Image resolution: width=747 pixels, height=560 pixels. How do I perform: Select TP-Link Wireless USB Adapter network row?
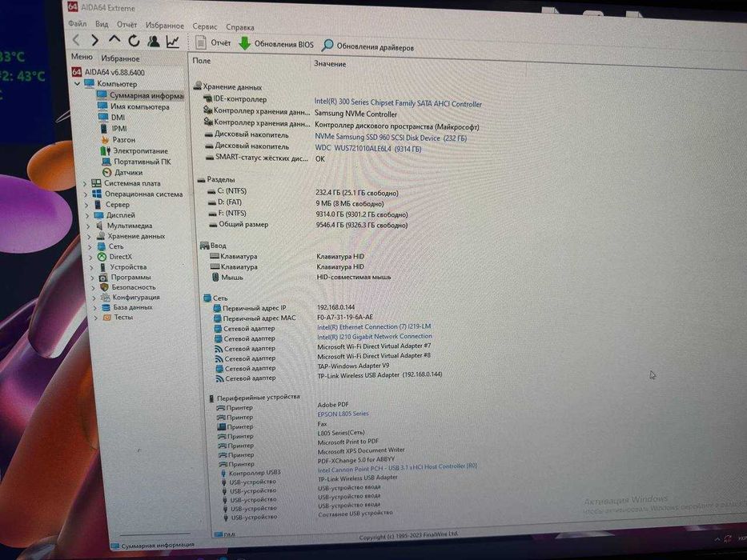pyautogui.click(x=329, y=377)
